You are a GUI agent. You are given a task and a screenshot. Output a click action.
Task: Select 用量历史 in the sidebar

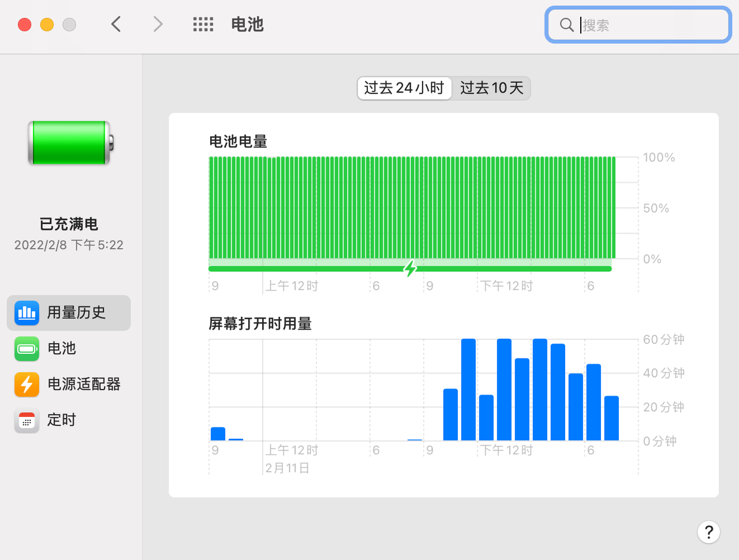tap(69, 313)
